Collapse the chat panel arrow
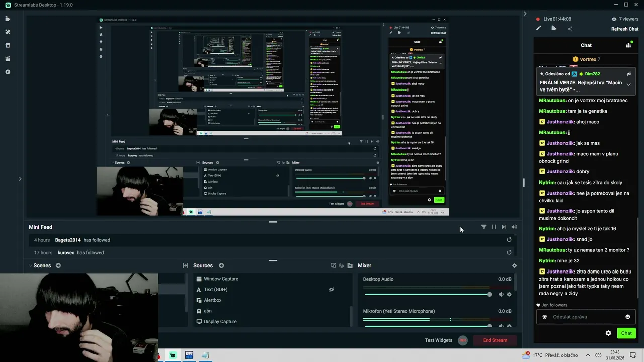 (x=525, y=14)
